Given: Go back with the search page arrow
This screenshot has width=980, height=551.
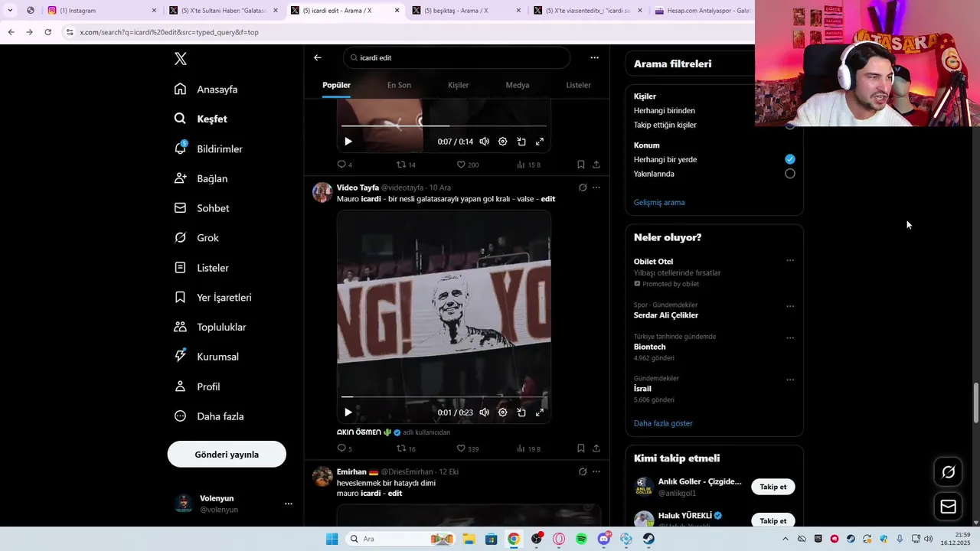Looking at the screenshot, I should [318, 57].
